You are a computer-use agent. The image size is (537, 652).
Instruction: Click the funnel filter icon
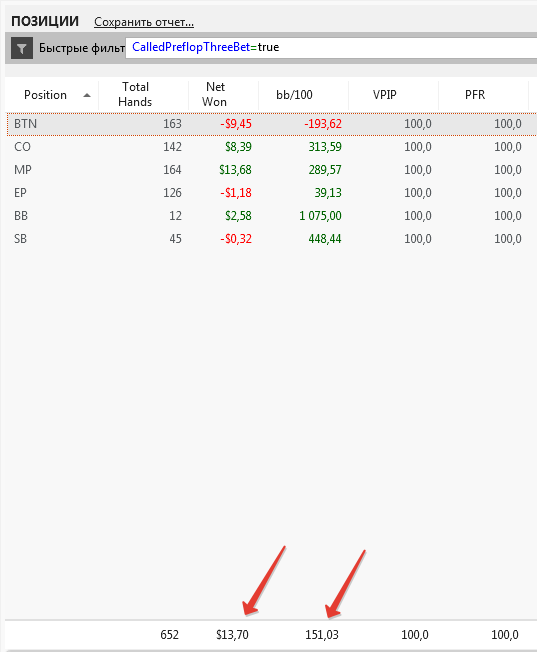point(22,48)
